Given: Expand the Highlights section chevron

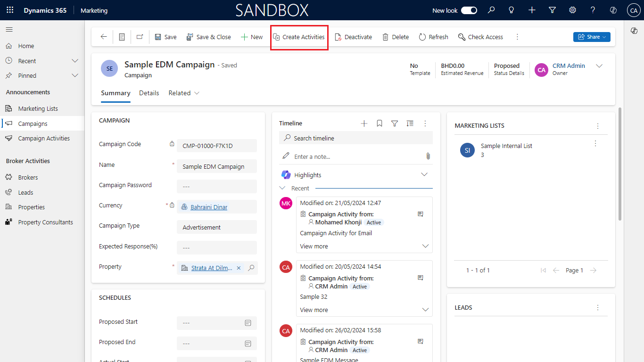Looking at the screenshot, I should point(424,174).
